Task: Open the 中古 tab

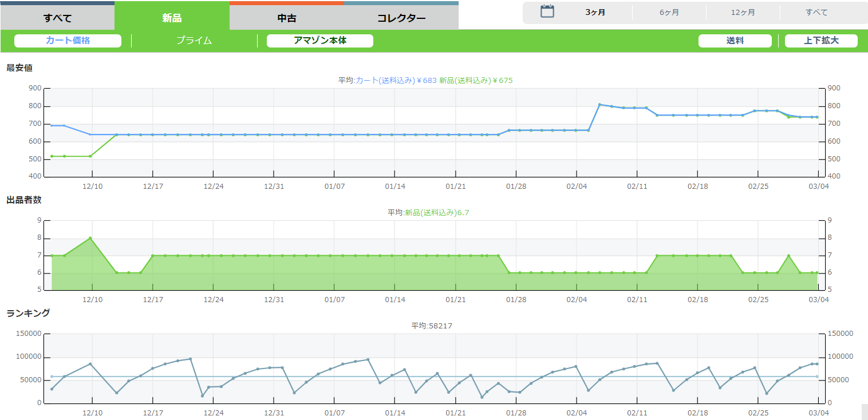Action: click(x=287, y=18)
